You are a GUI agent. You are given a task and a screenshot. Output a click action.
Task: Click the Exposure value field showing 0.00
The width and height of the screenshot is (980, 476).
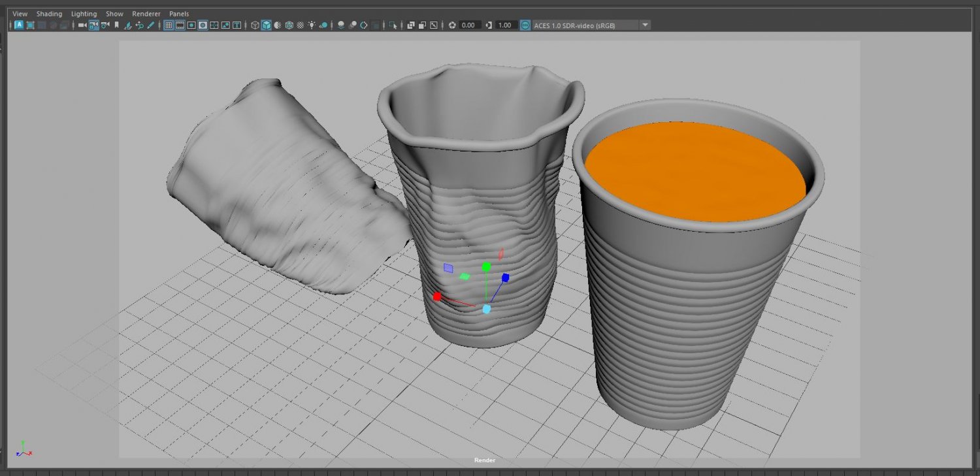[469, 25]
